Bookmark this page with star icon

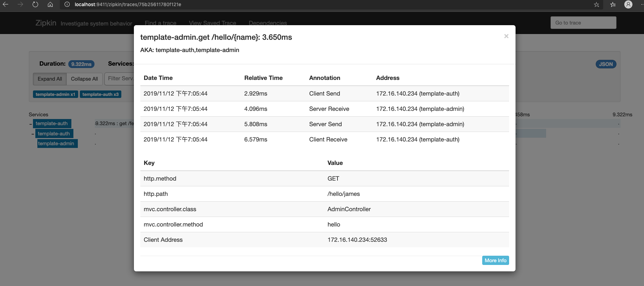pos(596,4)
